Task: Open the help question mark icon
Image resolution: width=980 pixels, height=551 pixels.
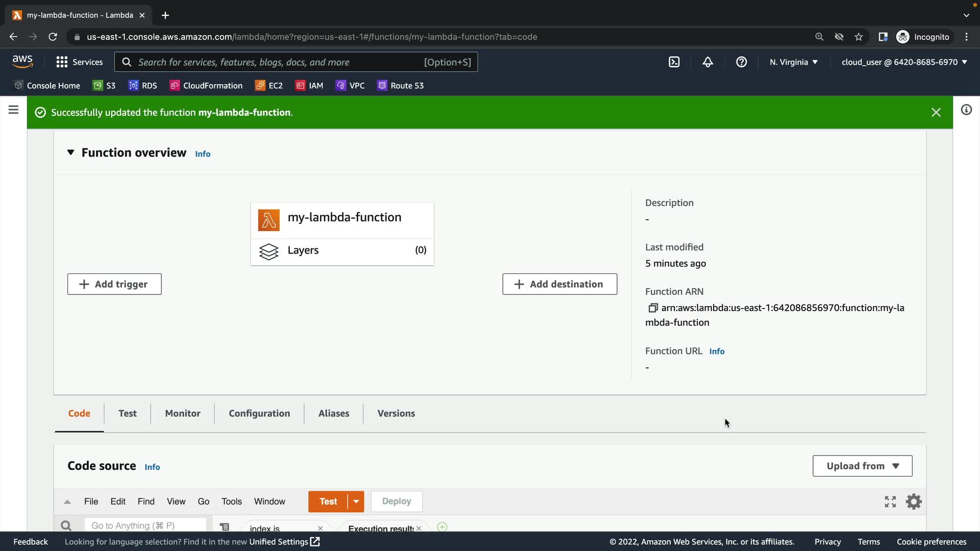Action: coord(741,62)
